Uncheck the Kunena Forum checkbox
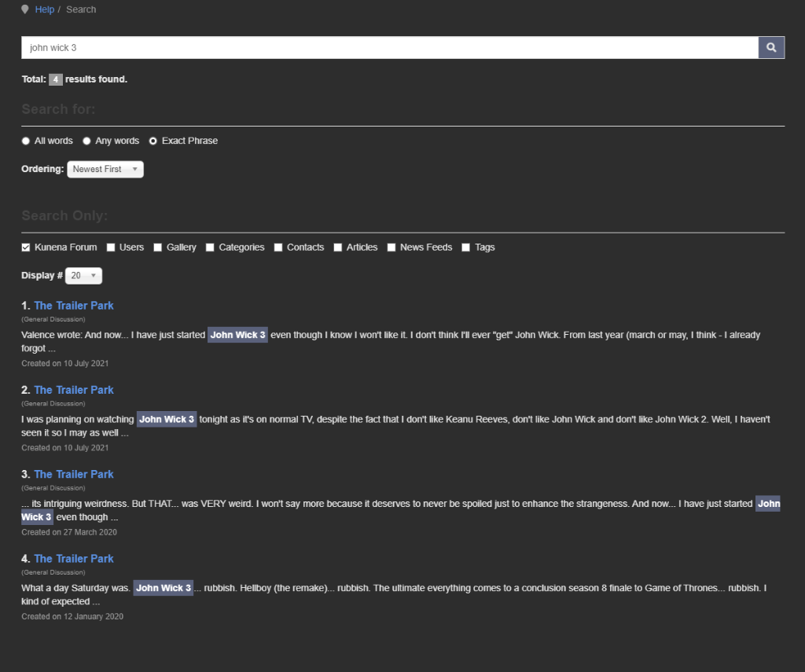805x672 pixels. (x=26, y=248)
